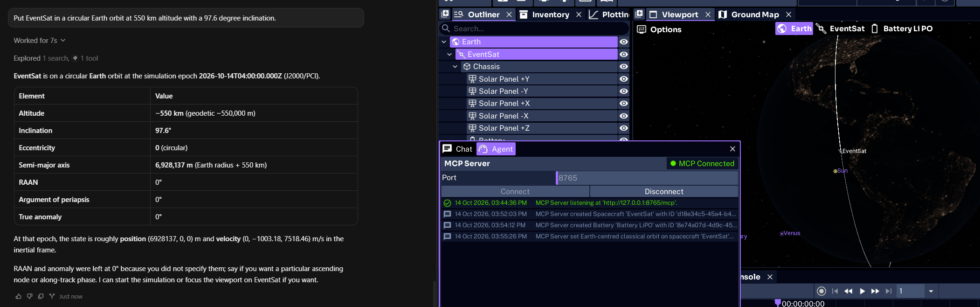This screenshot has height=307, width=980.
Task: Select the EventSat satellite breadcrumb in viewport
Action: pyautogui.click(x=841, y=28)
